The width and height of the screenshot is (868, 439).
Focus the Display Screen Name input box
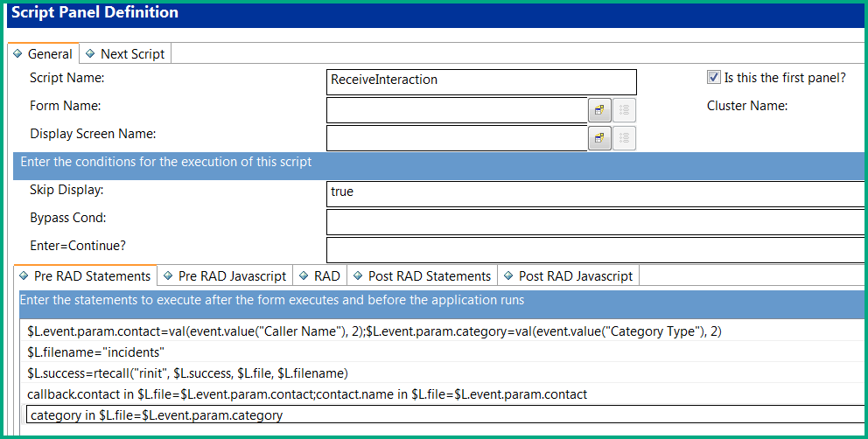[x=456, y=138]
